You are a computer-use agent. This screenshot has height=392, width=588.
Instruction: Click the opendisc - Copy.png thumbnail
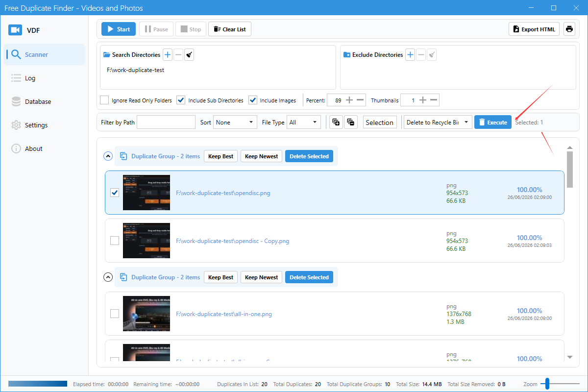tap(147, 241)
